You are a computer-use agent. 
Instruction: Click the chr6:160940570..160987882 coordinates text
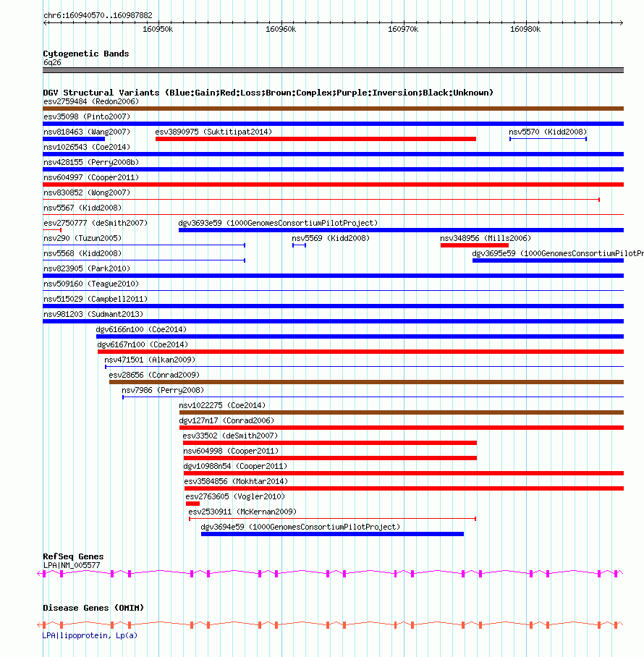pyautogui.click(x=98, y=15)
